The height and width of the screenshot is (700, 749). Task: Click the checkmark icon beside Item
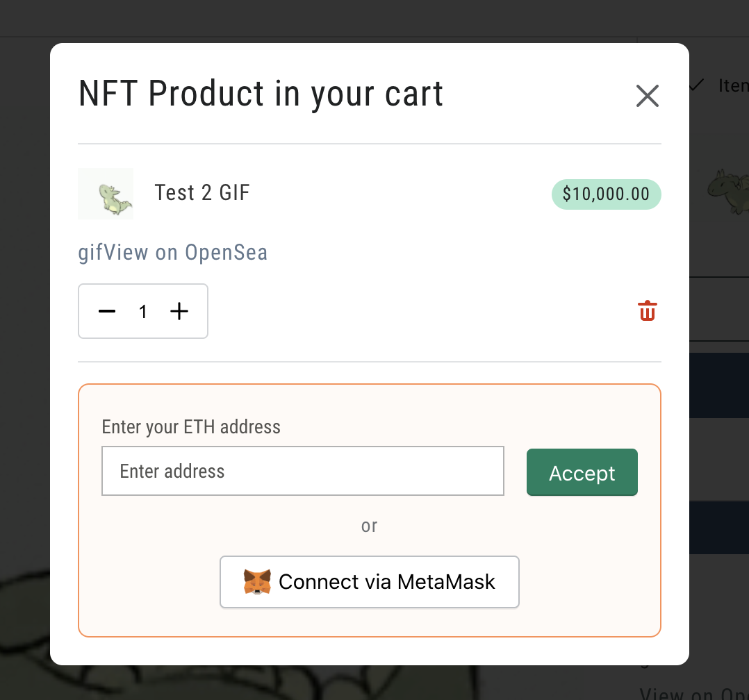[x=697, y=85]
